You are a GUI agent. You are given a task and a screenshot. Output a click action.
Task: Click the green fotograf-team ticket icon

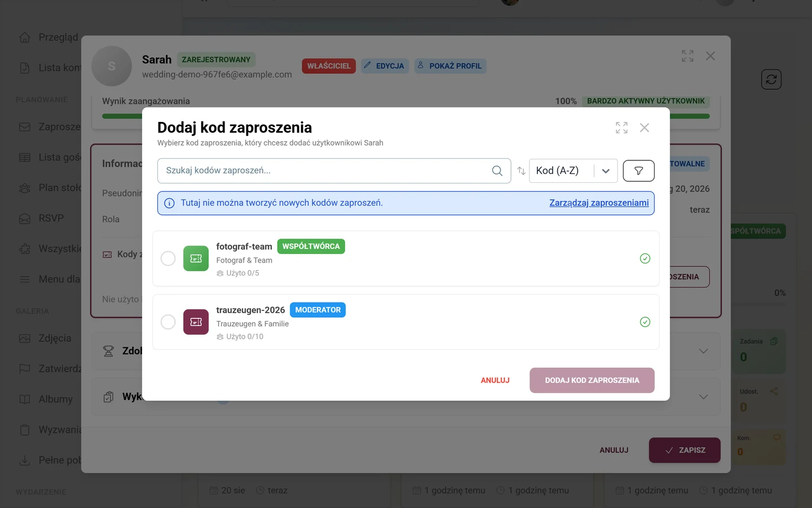pyautogui.click(x=196, y=259)
